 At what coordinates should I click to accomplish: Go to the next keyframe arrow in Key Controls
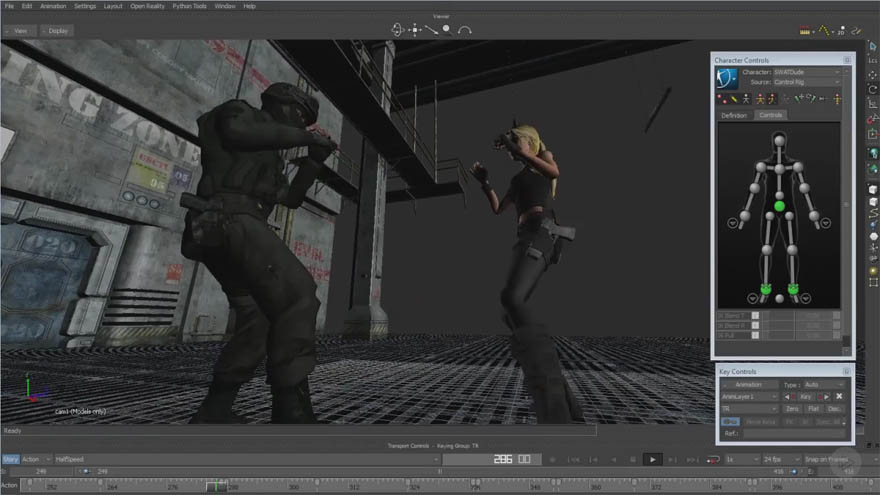click(826, 397)
